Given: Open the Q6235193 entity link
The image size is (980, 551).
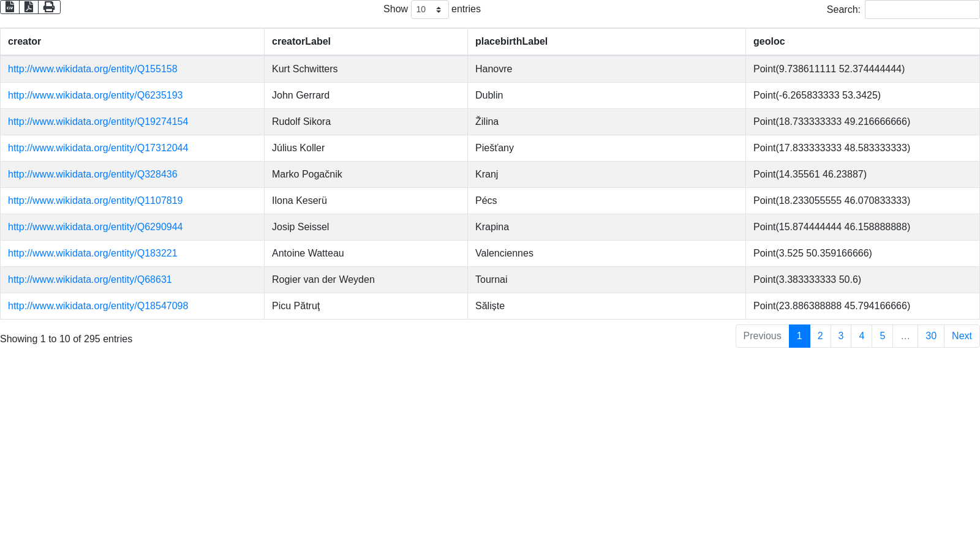Looking at the screenshot, I should [x=95, y=96].
